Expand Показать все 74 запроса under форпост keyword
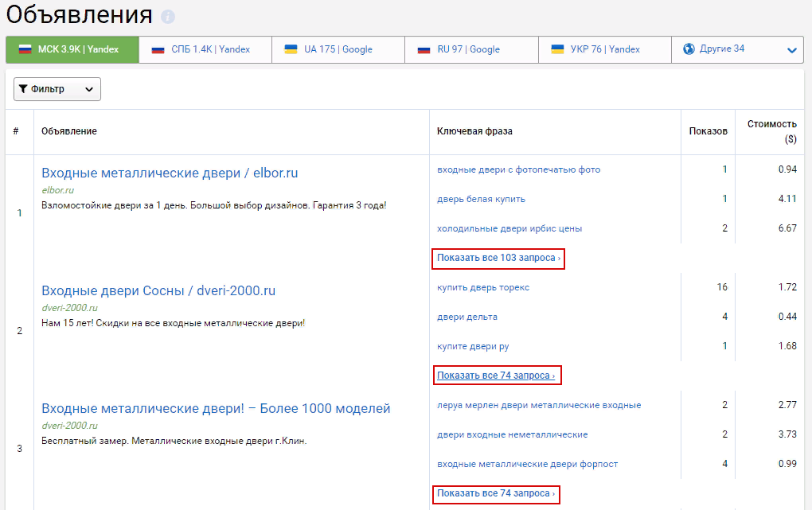 point(496,493)
